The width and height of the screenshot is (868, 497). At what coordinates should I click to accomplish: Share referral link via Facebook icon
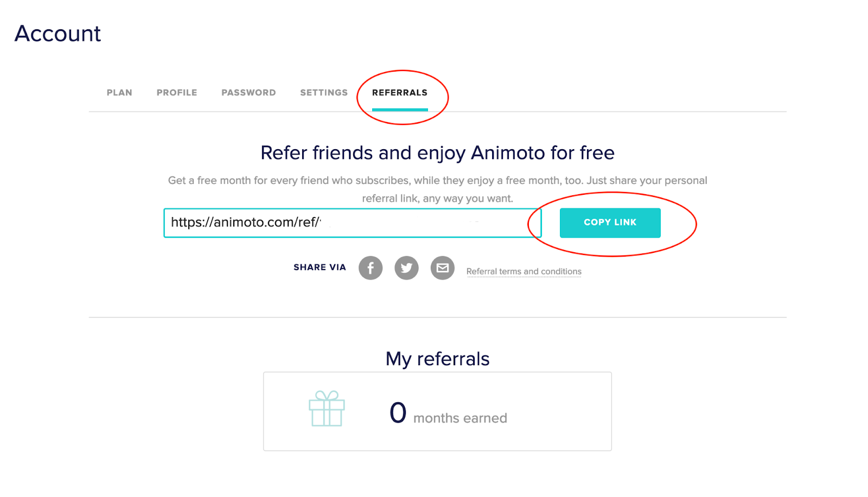coord(371,268)
